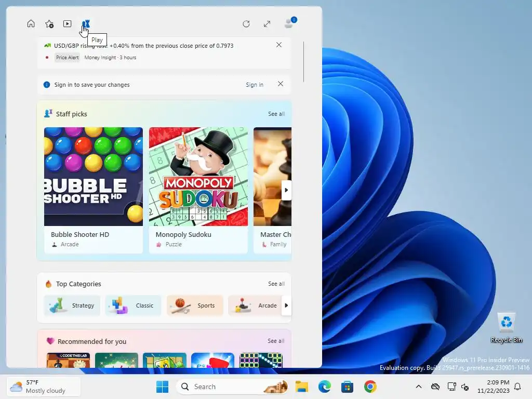The width and height of the screenshot is (532, 399).
Task: Launch Microsoft Edge from taskbar
Action: (x=324, y=387)
